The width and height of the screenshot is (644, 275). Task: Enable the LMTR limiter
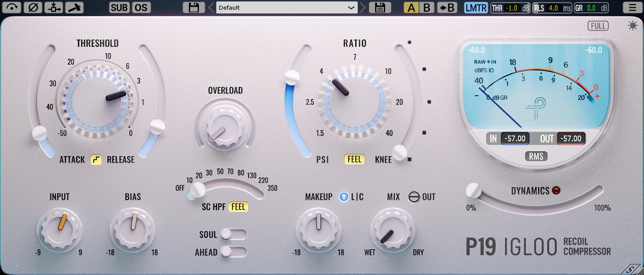(476, 7)
